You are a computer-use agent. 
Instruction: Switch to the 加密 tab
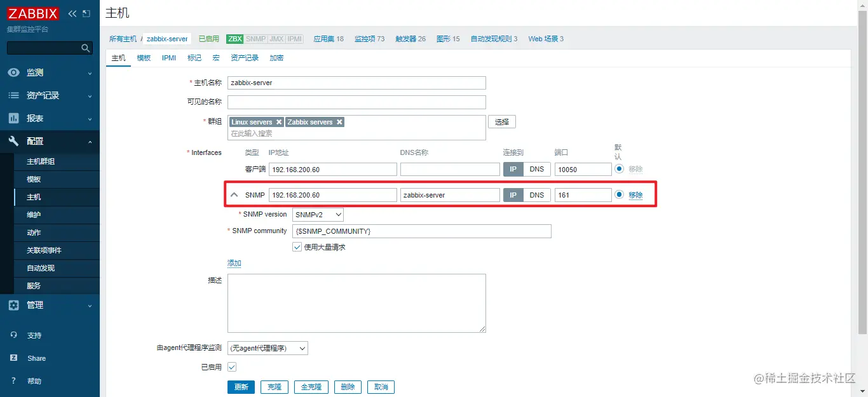276,58
